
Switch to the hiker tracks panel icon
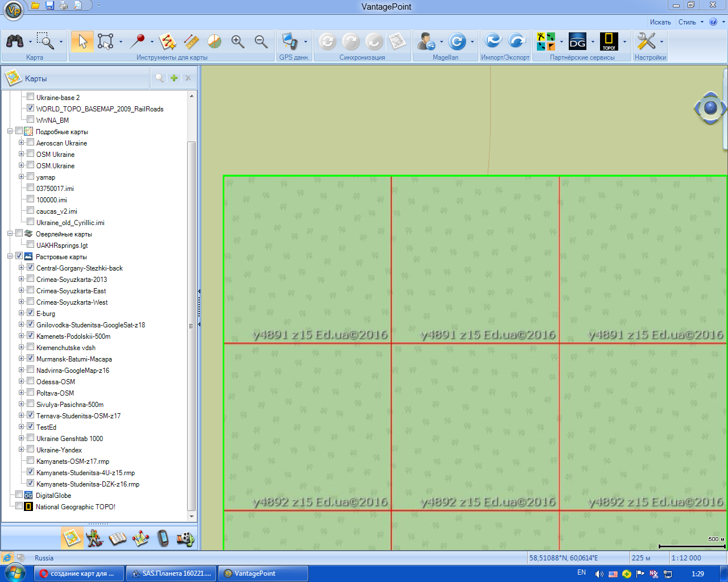(94, 538)
